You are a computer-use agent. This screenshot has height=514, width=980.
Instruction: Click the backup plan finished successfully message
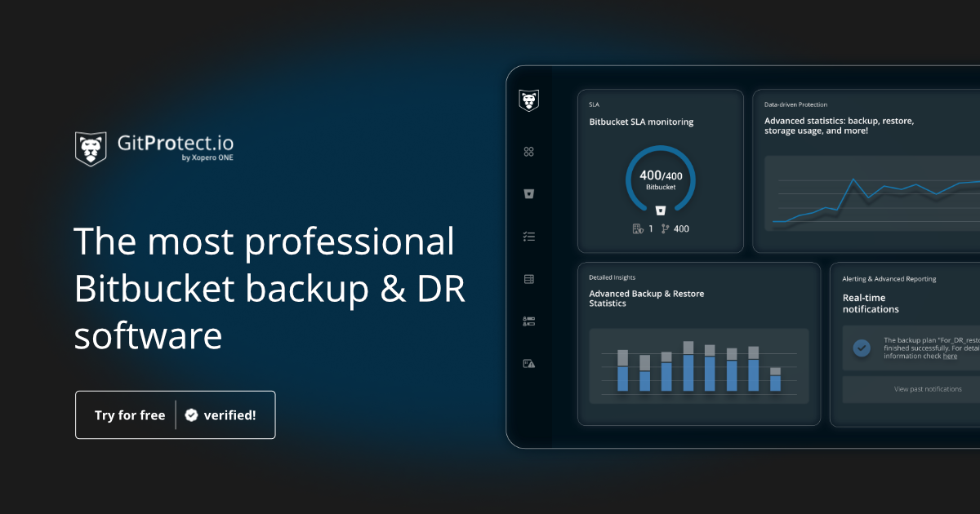coord(932,348)
